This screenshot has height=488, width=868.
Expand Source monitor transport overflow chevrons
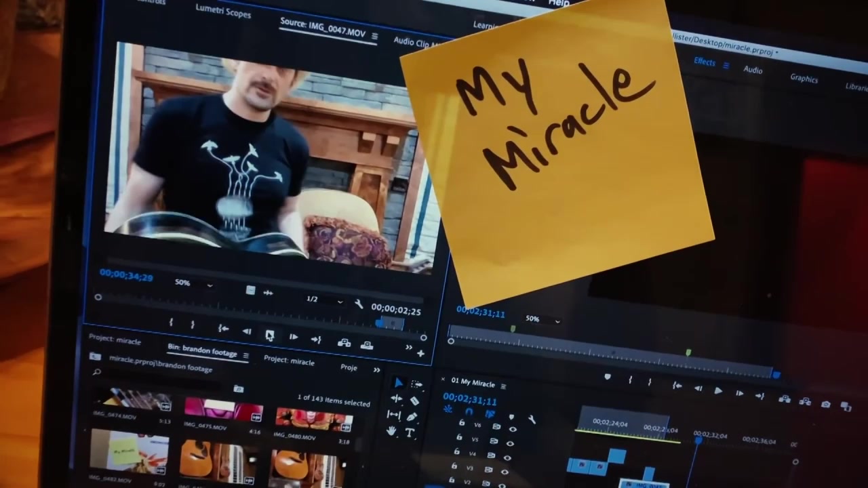408,348
